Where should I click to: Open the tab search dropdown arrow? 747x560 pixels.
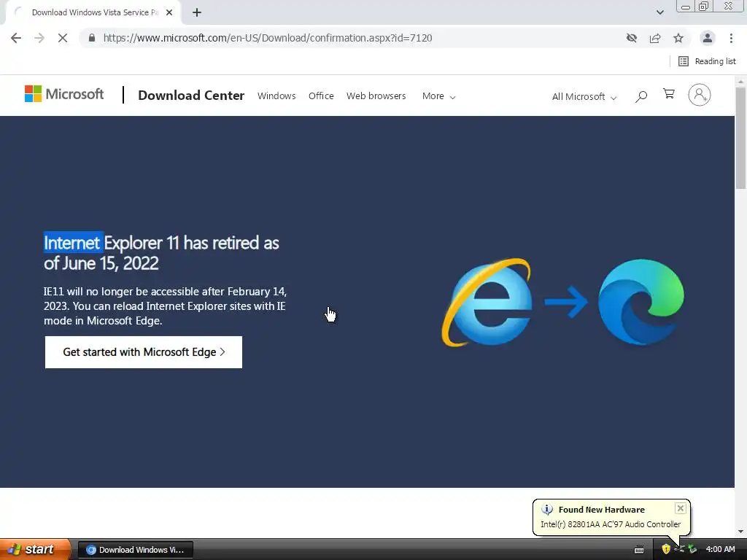(x=659, y=12)
